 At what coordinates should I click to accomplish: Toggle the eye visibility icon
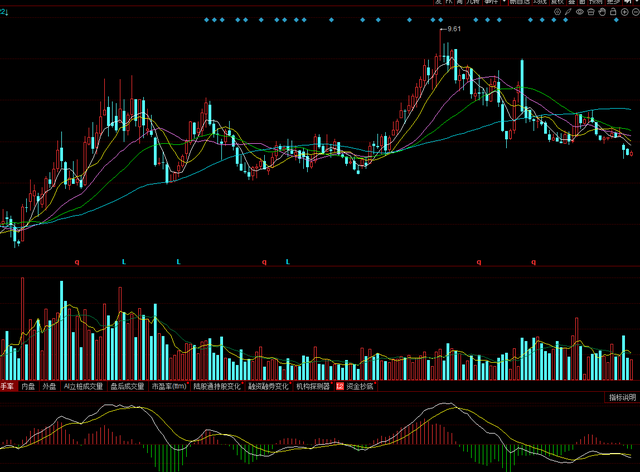pyautogui.click(x=579, y=12)
